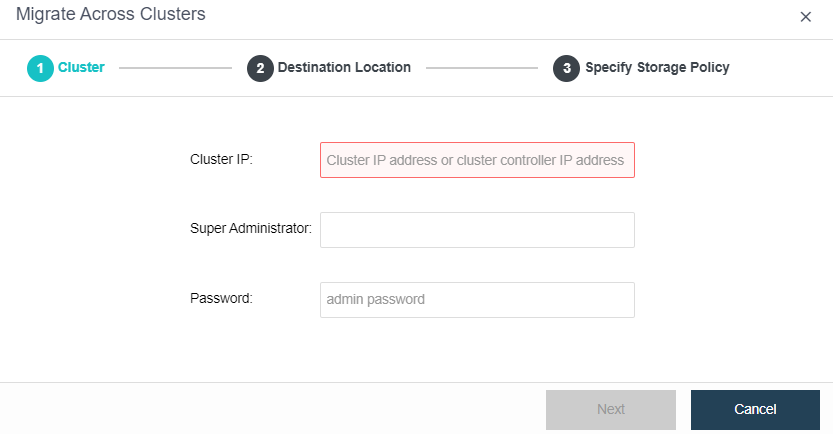Click the step 2 circle icon
This screenshot has height=434, width=833.
[x=260, y=69]
